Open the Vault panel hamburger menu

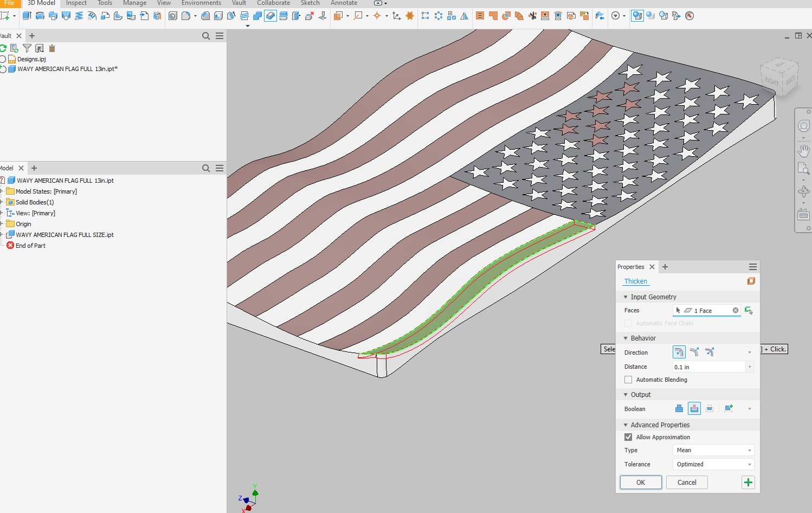(x=220, y=36)
